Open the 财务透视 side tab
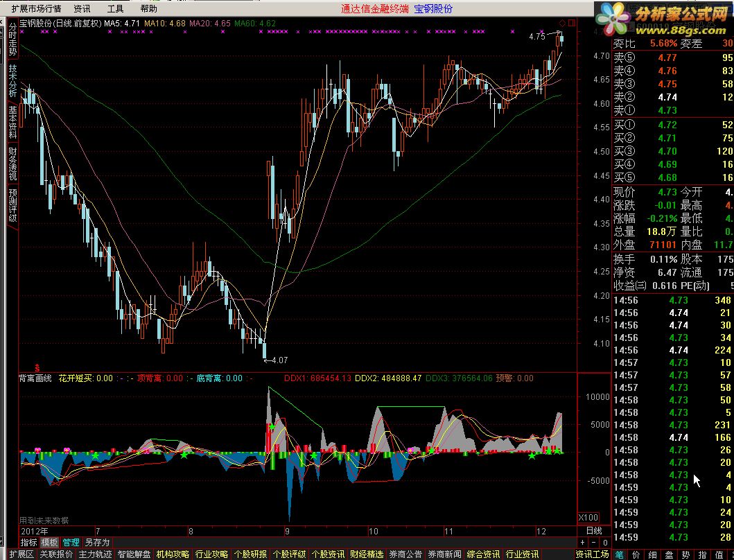 tap(12, 164)
